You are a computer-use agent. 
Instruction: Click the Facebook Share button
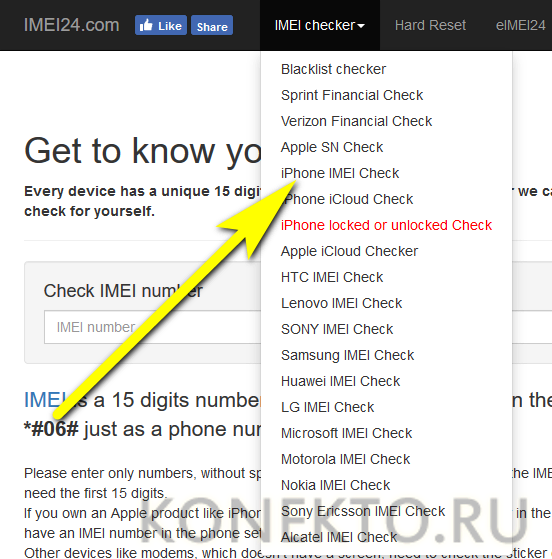click(x=212, y=25)
